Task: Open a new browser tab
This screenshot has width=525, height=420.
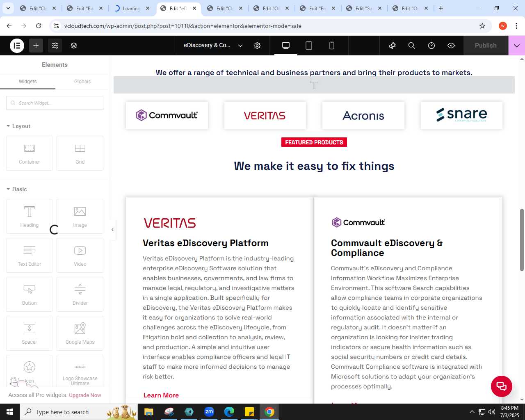Action: pyautogui.click(x=441, y=8)
